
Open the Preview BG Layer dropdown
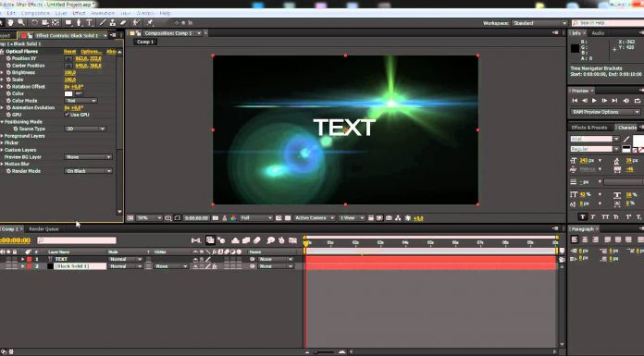coord(88,157)
